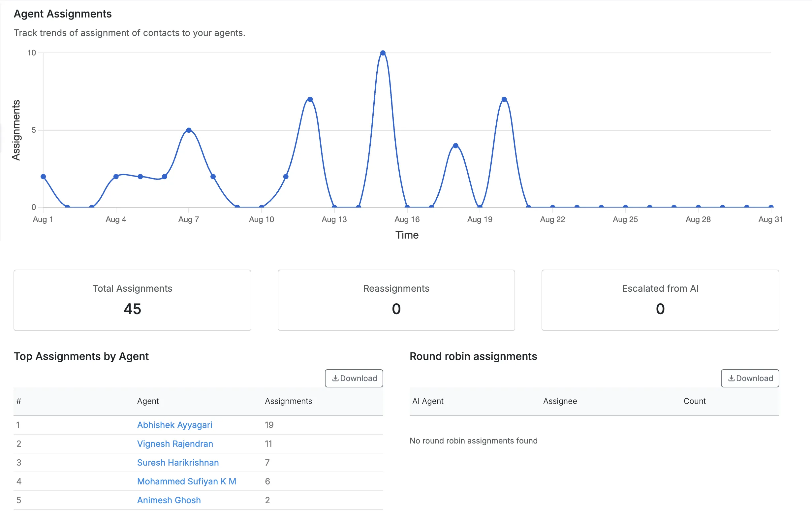Click the Reassignments card

click(396, 300)
